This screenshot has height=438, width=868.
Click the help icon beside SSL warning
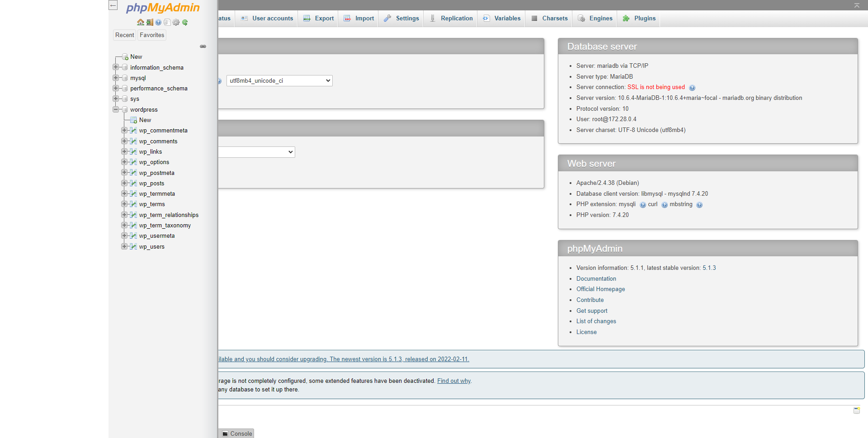[x=692, y=88]
